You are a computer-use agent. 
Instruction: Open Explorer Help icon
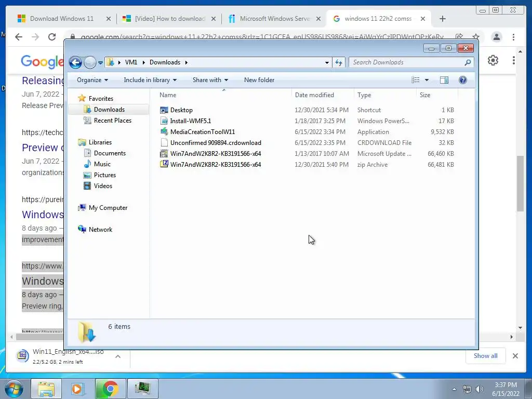[463, 80]
